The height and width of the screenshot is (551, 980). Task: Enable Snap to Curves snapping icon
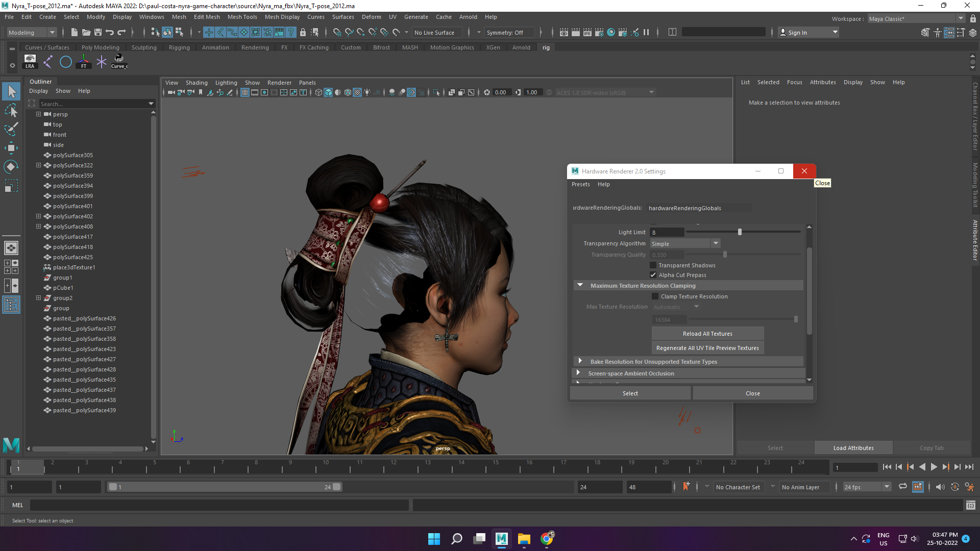click(350, 32)
